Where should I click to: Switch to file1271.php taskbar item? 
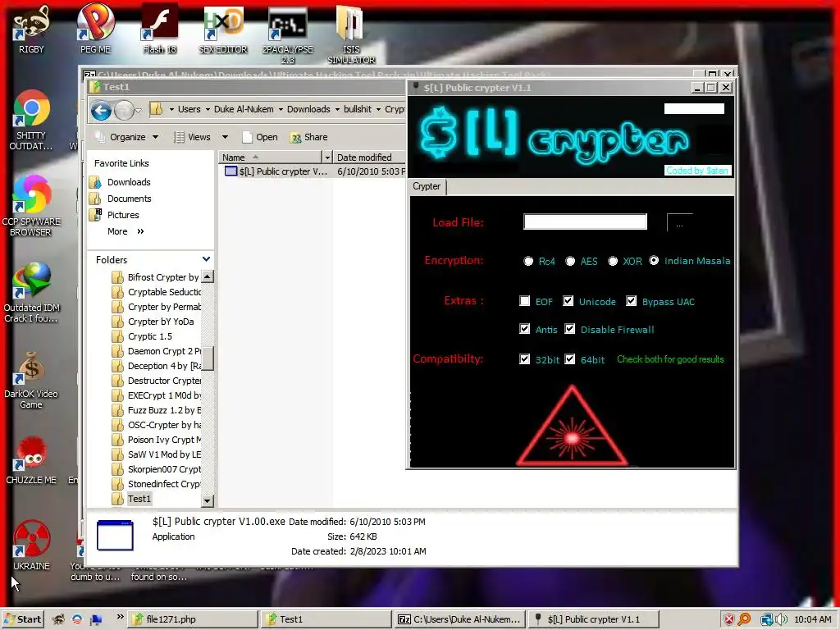click(194, 619)
